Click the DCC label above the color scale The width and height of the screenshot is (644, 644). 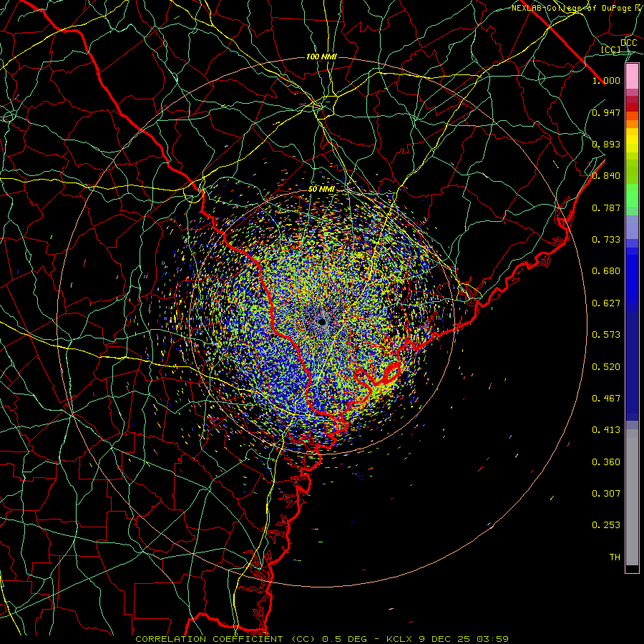pyautogui.click(x=628, y=43)
